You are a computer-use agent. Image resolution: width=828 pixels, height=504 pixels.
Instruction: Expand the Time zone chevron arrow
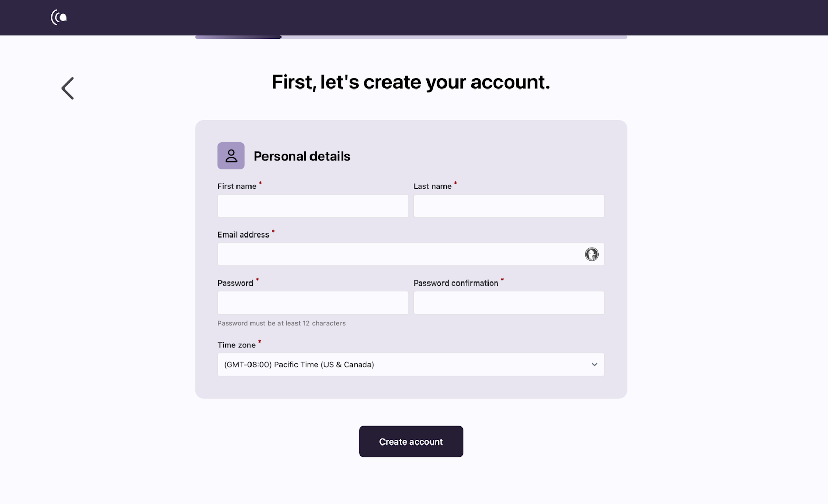(594, 365)
